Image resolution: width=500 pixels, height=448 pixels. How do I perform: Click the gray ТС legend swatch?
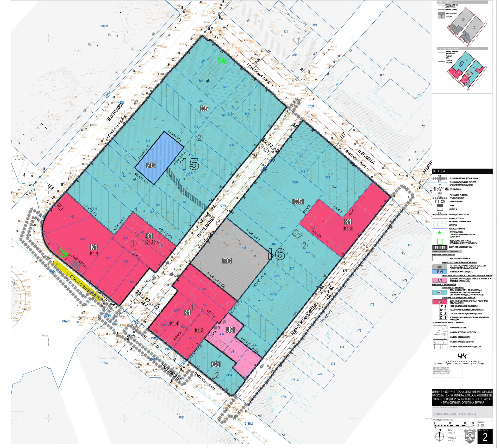click(x=440, y=267)
